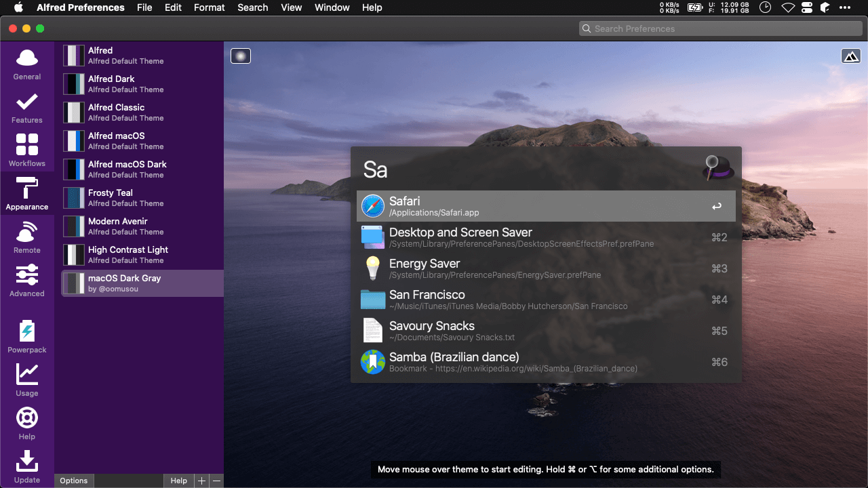Open the Search menu
868x488 pixels.
(253, 7)
